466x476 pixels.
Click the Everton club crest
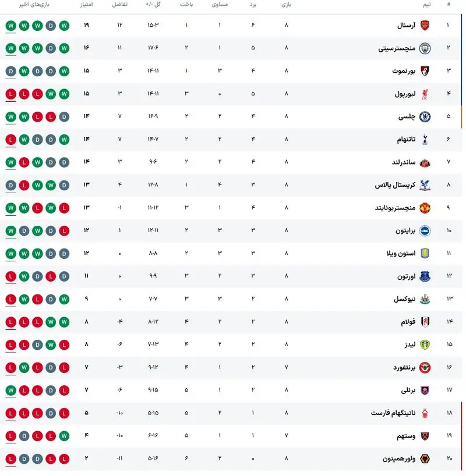pyautogui.click(x=425, y=276)
